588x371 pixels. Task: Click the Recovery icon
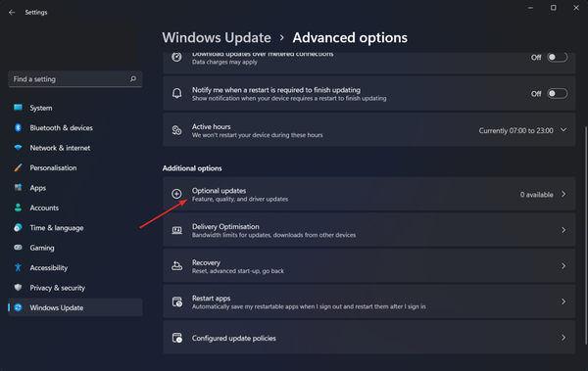[x=176, y=265]
